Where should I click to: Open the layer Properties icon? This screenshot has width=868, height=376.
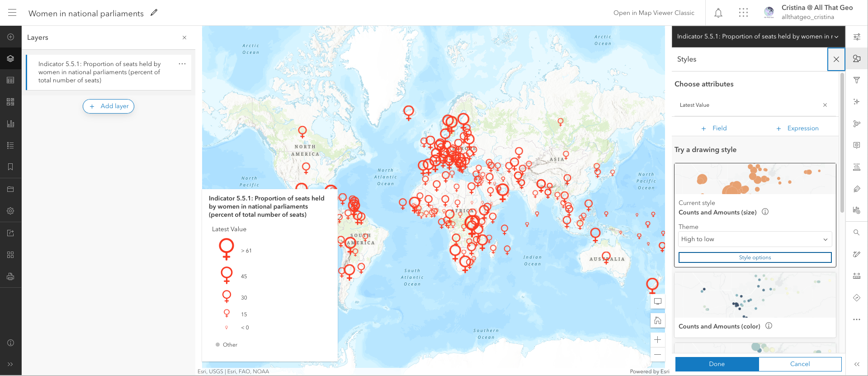[x=857, y=37]
